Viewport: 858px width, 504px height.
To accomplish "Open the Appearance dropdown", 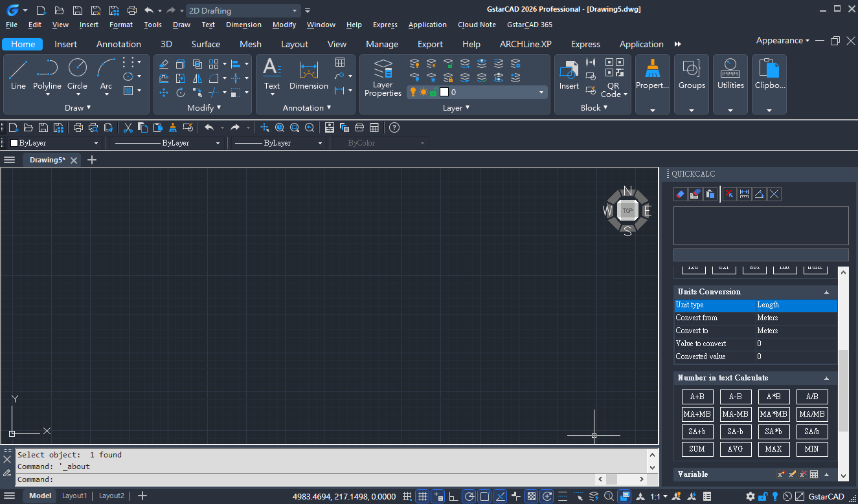I will [x=783, y=40].
